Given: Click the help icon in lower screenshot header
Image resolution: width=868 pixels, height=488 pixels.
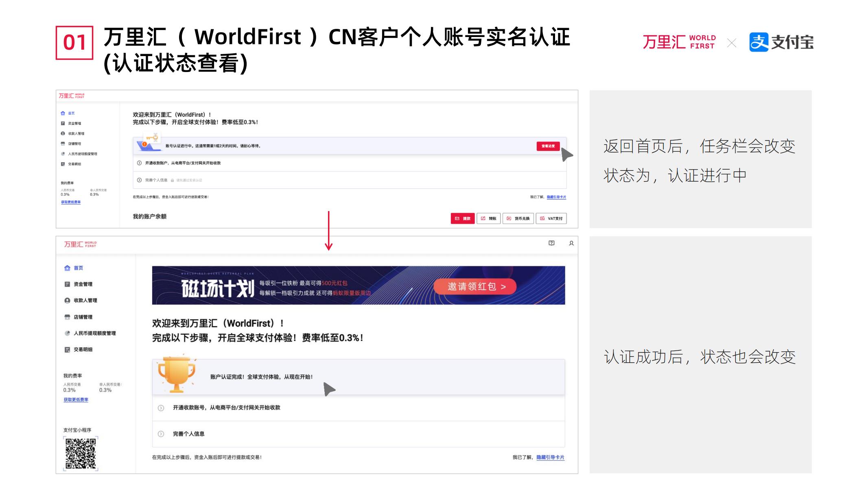Looking at the screenshot, I should (551, 243).
